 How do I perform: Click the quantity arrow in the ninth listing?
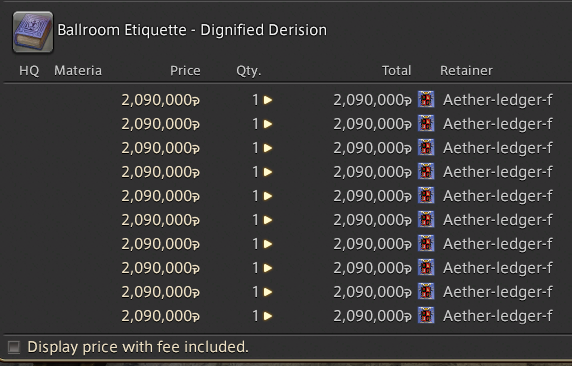tap(268, 292)
